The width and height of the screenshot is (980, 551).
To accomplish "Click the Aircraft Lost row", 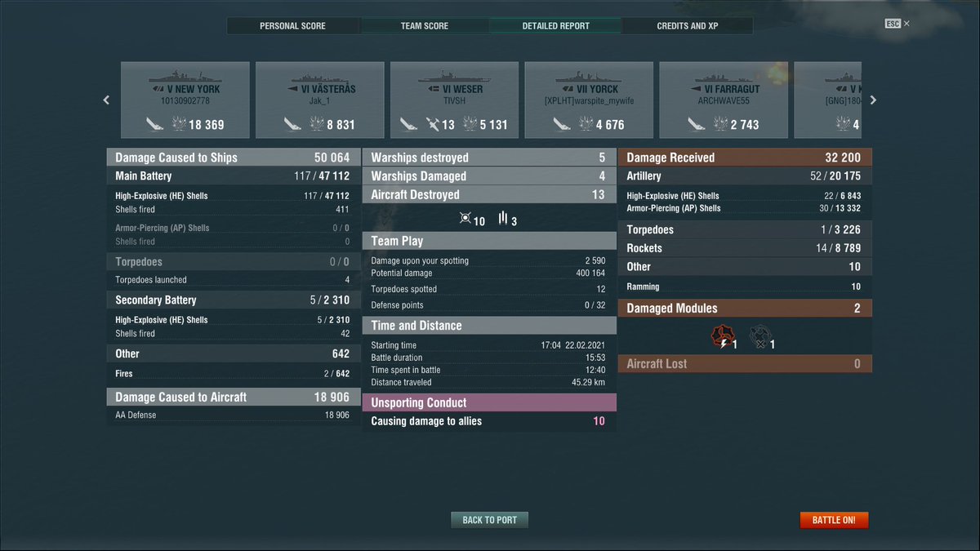I will tap(745, 364).
